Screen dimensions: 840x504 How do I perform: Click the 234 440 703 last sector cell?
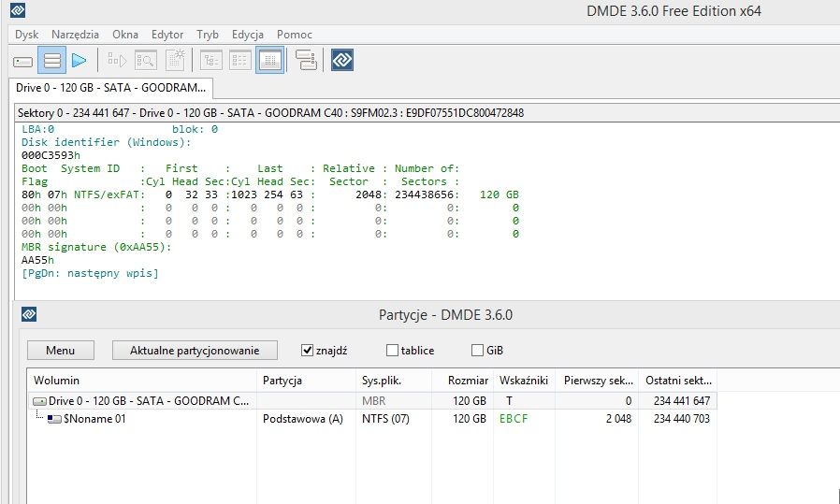pos(681,419)
